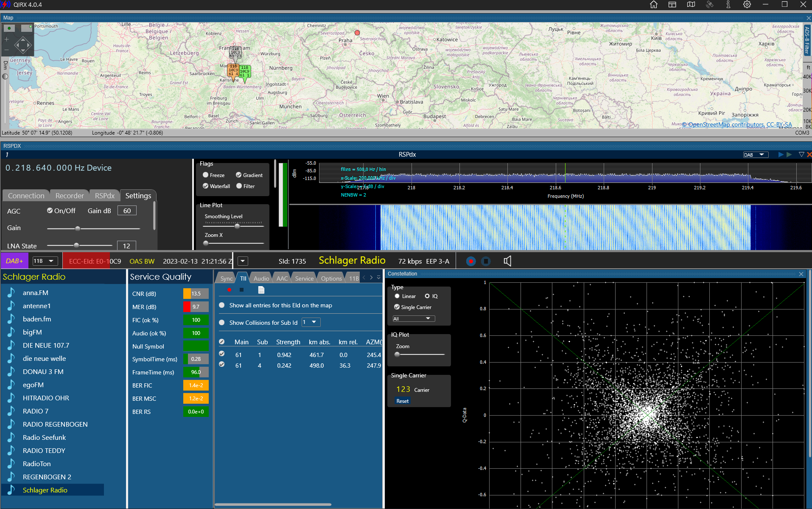Viewport: 812px width, 509px height.
Task: Select the RADIO REGENBOGEN service
Action: coord(55,424)
